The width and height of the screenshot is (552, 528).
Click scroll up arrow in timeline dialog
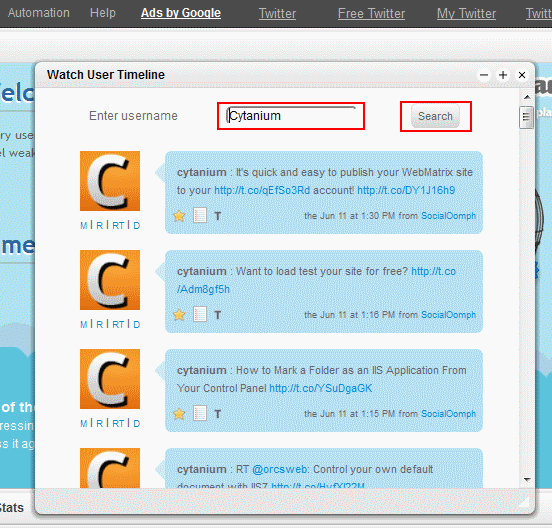pos(527,97)
